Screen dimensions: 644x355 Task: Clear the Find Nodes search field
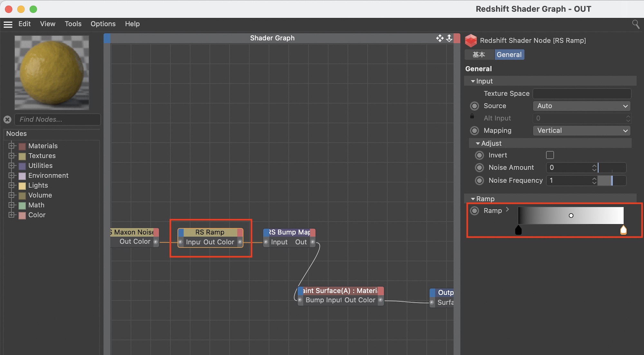tap(7, 120)
